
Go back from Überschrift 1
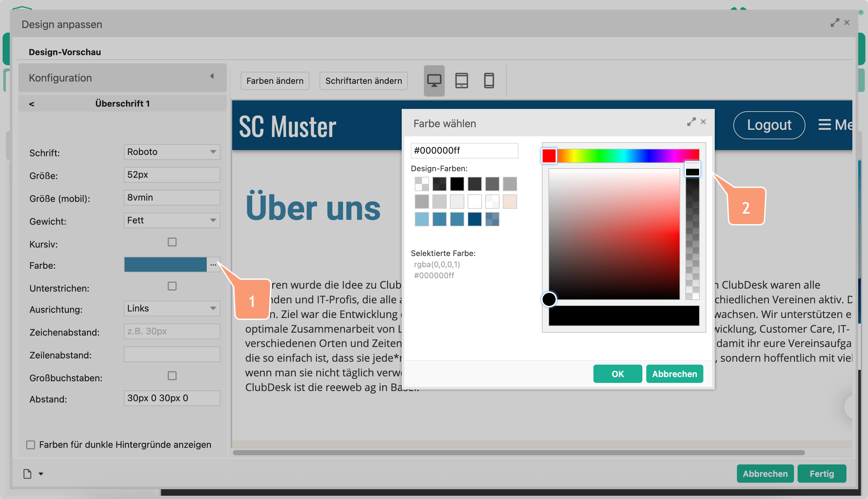point(32,104)
